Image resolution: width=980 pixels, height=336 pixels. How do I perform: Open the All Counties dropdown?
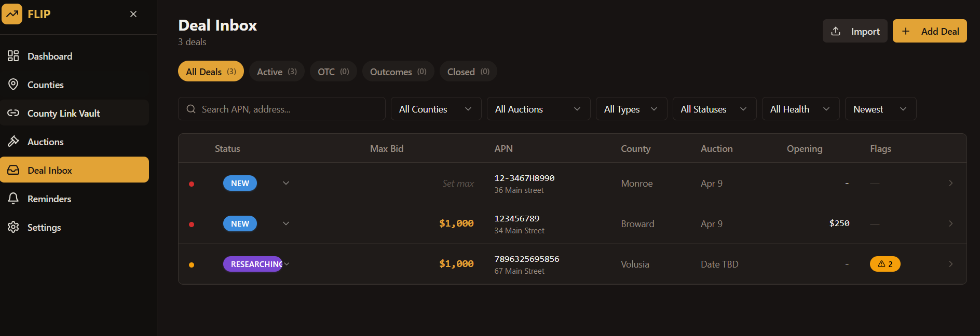436,109
